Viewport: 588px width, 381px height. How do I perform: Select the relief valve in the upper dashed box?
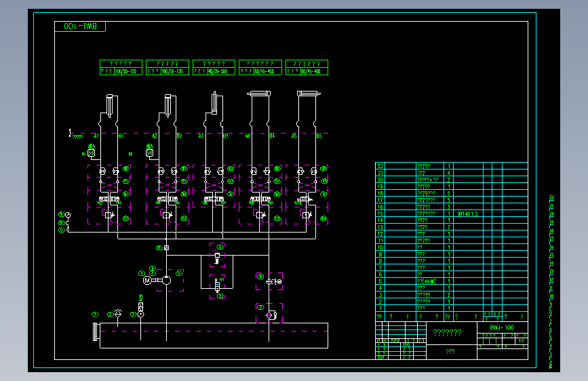217,258
